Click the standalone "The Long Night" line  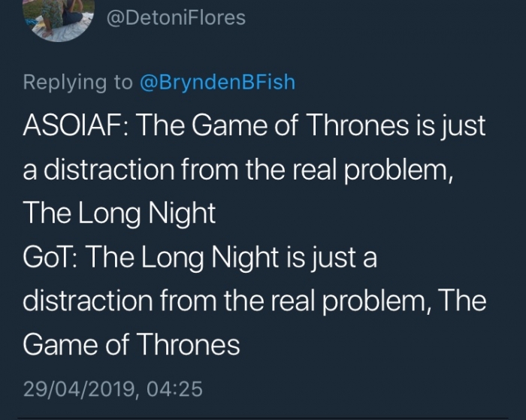(x=119, y=213)
